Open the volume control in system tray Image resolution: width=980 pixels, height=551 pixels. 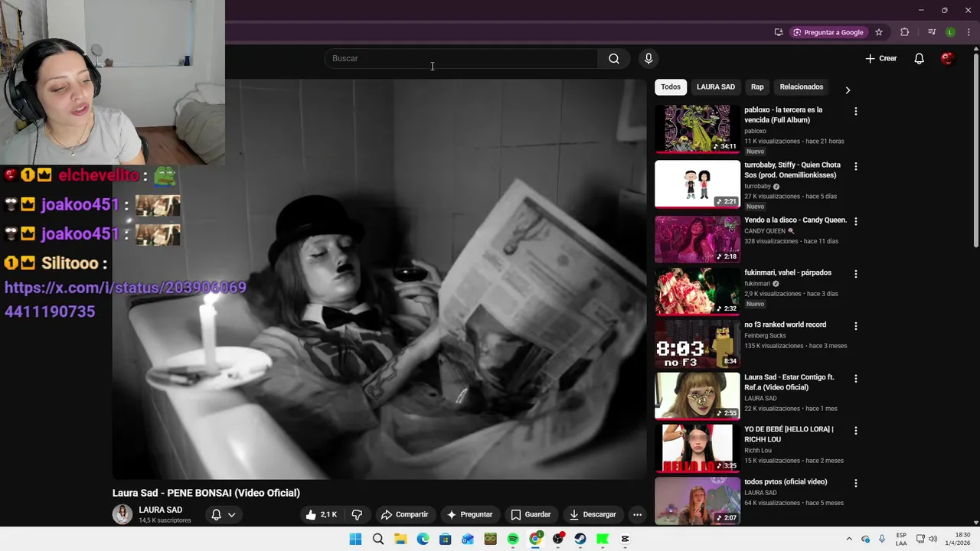(933, 539)
